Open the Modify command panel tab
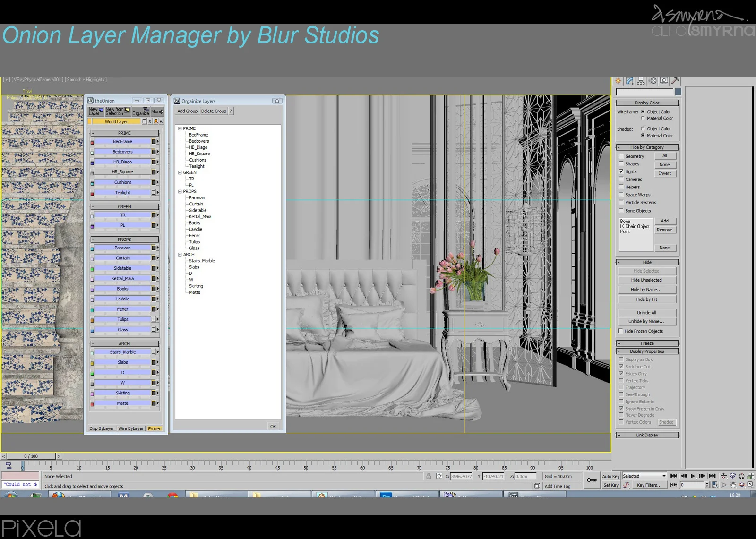The height and width of the screenshot is (539, 756). click(x=629, y=81)
